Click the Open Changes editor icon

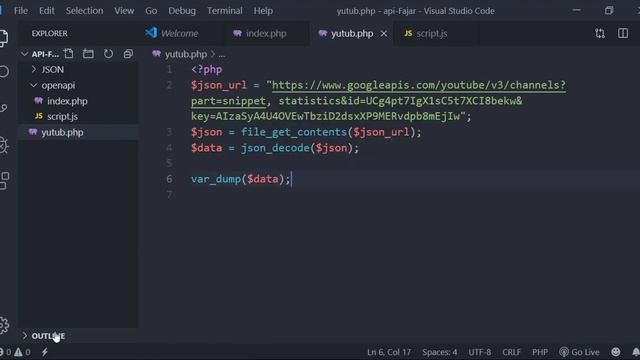pyautogui.click(x=600, y=33)
